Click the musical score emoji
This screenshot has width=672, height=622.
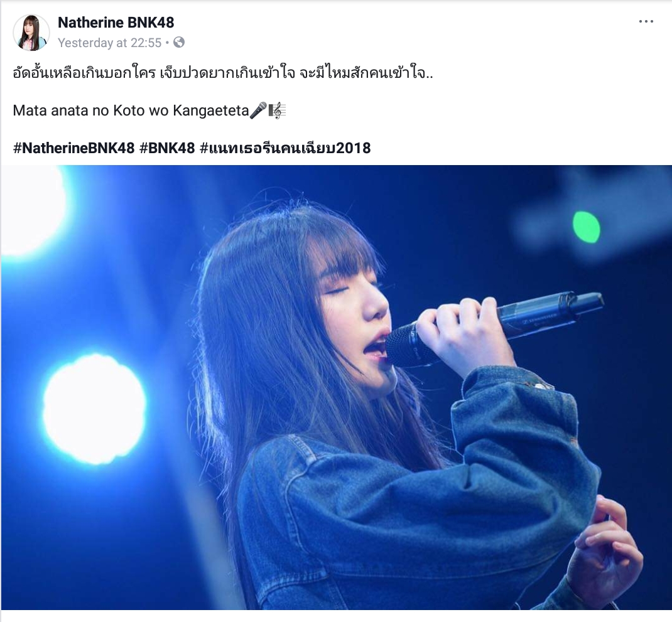point(277,110)
